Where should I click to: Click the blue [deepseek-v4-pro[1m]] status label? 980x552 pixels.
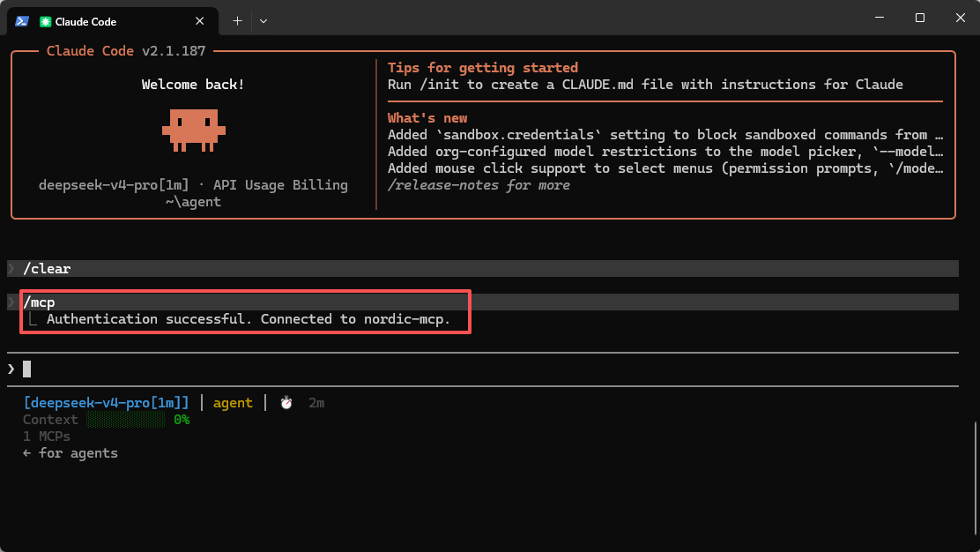coord(107,403)
